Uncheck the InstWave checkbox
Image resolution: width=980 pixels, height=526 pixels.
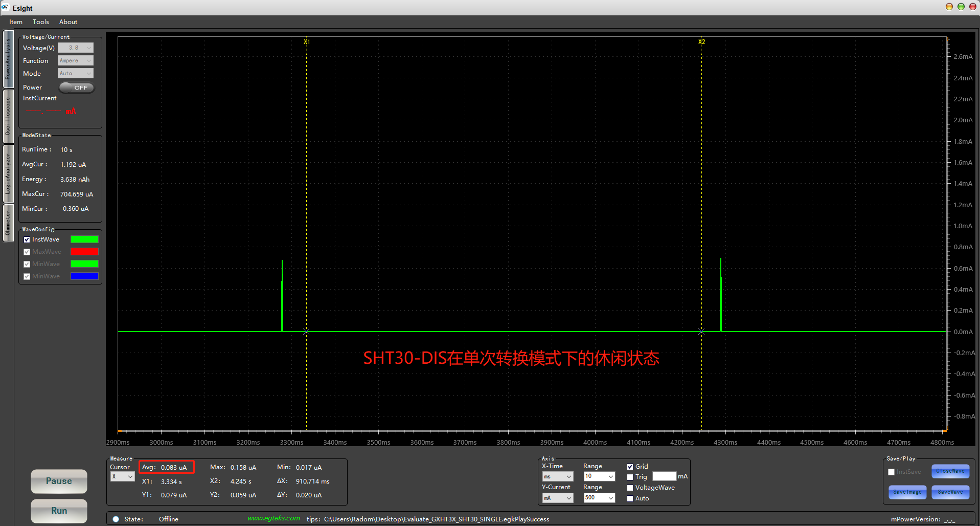pyautogui.click(x=27, y=239)
